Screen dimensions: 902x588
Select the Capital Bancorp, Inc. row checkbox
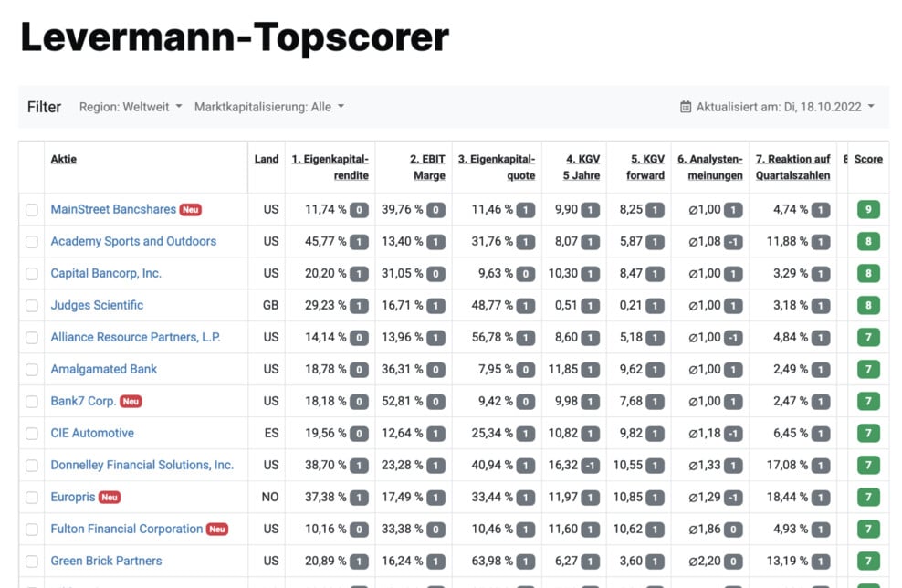[32, 274]
